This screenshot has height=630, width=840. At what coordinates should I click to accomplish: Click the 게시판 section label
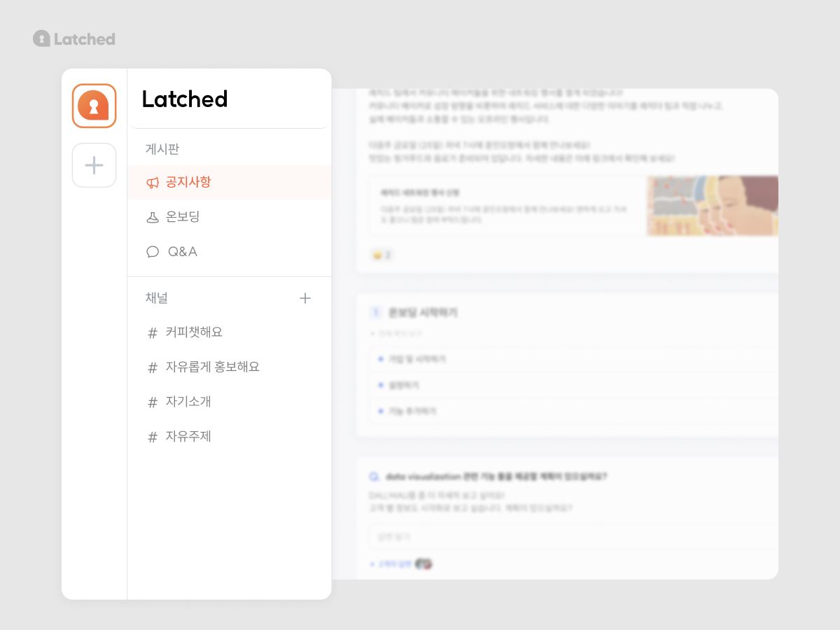162,149
